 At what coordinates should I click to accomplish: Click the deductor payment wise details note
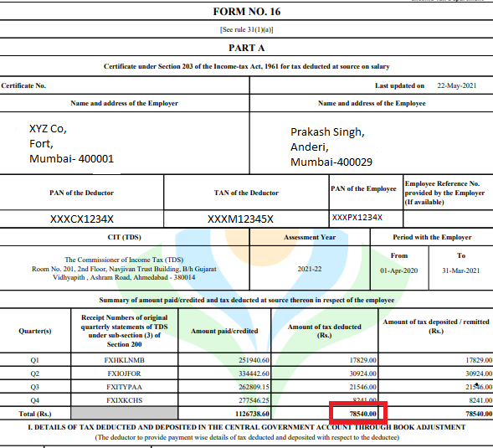246,437
